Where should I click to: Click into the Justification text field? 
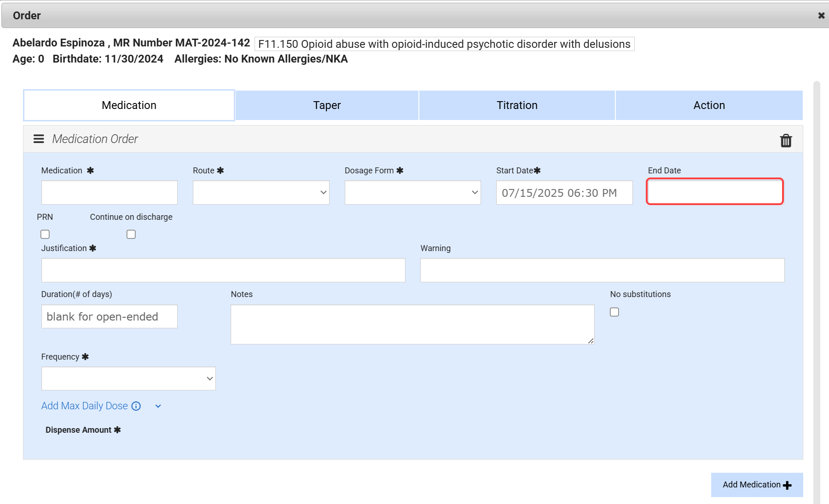pos(223,270)
